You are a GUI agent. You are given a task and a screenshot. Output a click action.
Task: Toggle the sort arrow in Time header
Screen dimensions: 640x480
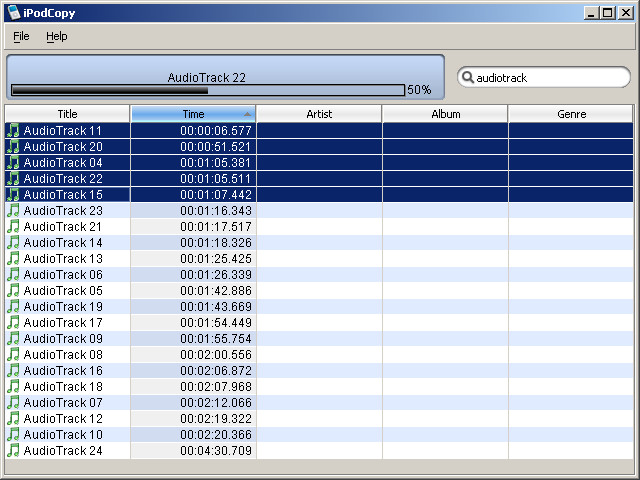pyautogui.click(x=247, y=114)
